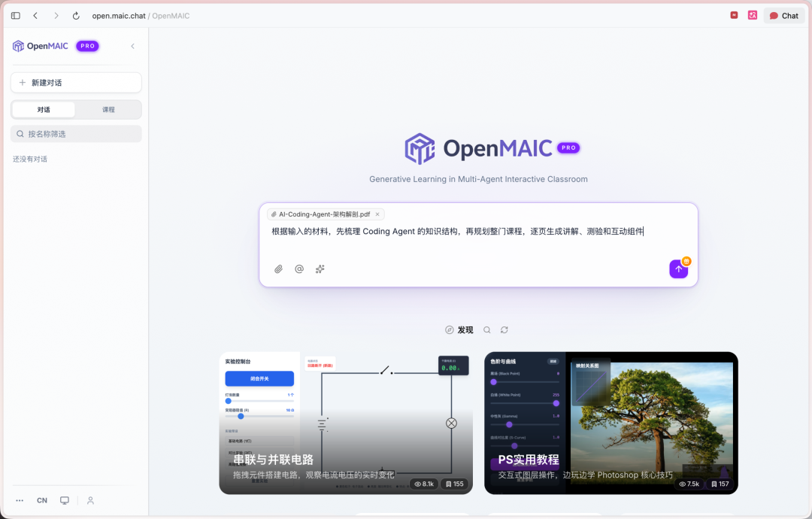Focus the 按名称筛选 filter field
Image resolution: width=812 pixels, height=519 pixels.
pyautogui.click(x=76, y=134)
